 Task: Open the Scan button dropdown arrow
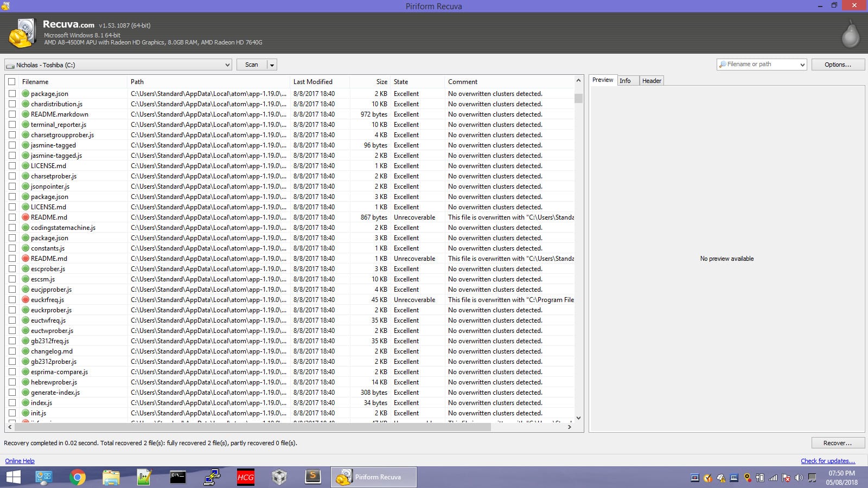[x=272, y=65]
